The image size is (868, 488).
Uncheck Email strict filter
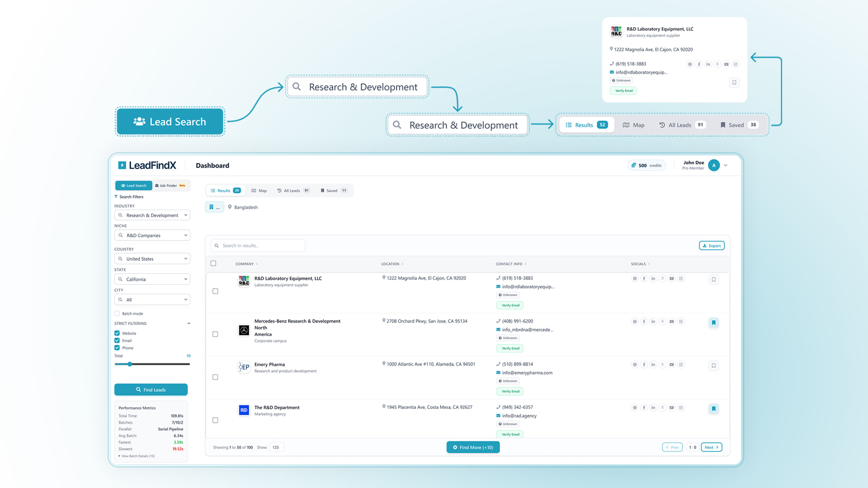pyautogui.click(x=117, y=340)
